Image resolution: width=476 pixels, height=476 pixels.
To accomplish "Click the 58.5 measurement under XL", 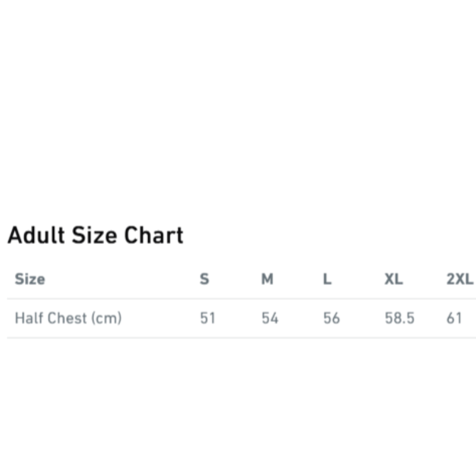I will 399,318.
